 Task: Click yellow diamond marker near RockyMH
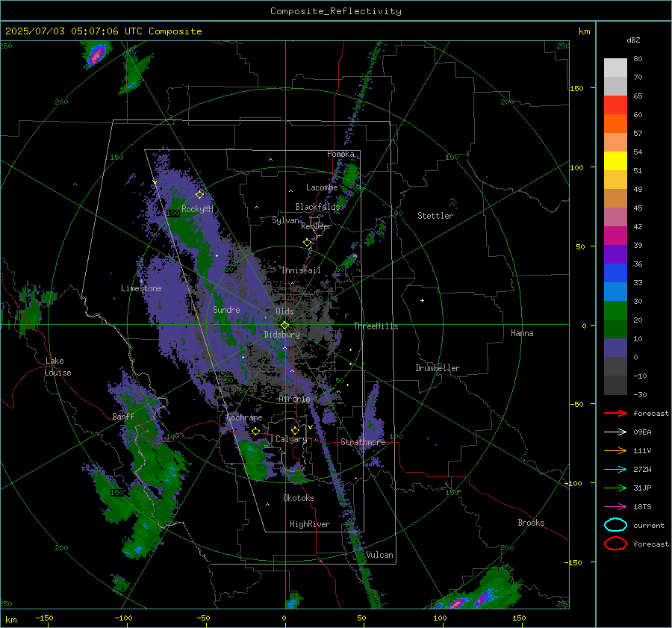199,195
